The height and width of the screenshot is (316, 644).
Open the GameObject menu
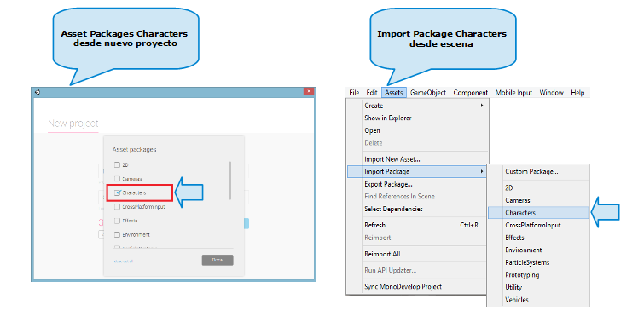coord(428,93)
